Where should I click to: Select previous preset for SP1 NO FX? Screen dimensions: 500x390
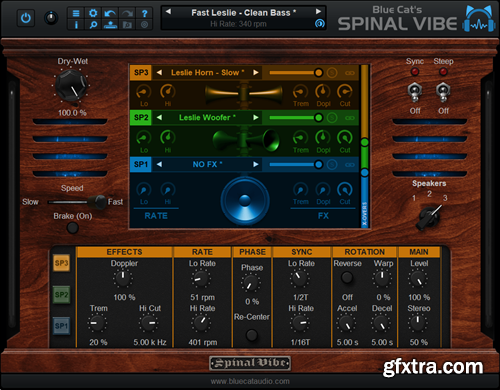(159, 164)
